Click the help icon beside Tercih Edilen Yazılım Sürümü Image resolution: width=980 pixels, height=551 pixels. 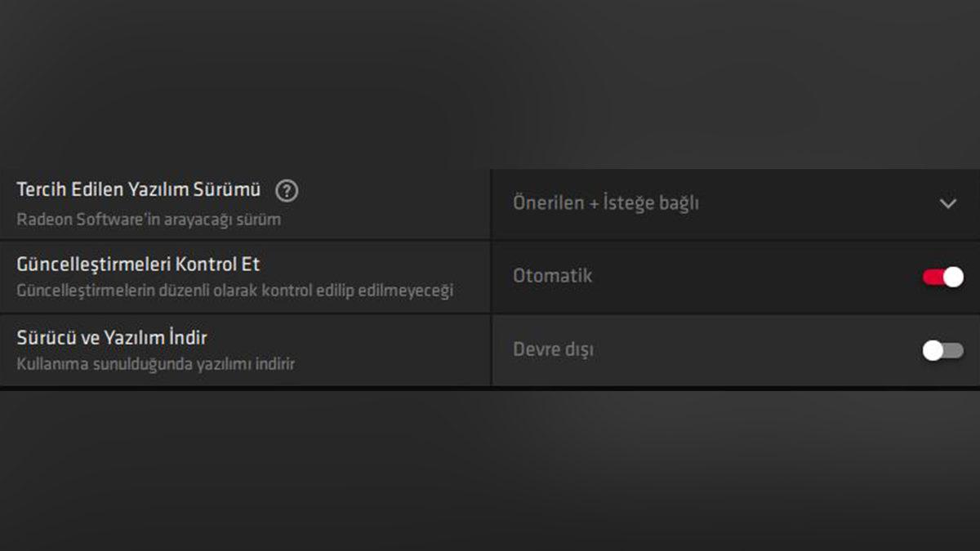coord(287,189)
